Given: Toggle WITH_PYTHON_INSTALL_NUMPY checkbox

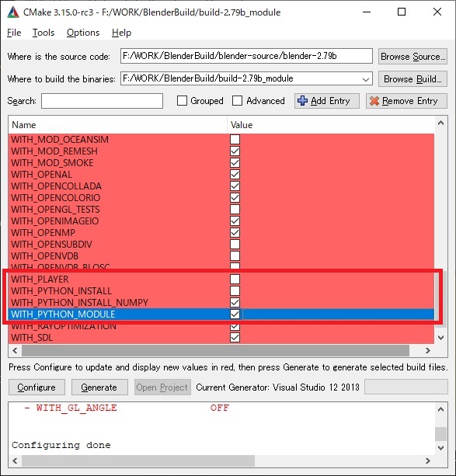Looking at the screenshot, I should [x=235, y=303].
